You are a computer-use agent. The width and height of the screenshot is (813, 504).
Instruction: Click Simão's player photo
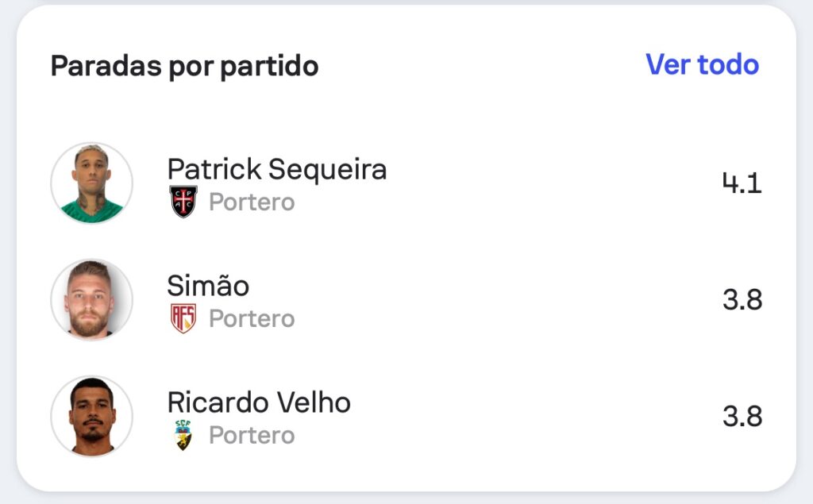tap(92, 300)
